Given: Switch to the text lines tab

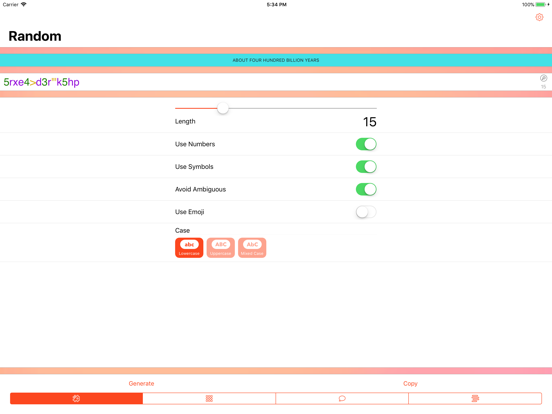Looking at the screenshot, I should 475,398.
